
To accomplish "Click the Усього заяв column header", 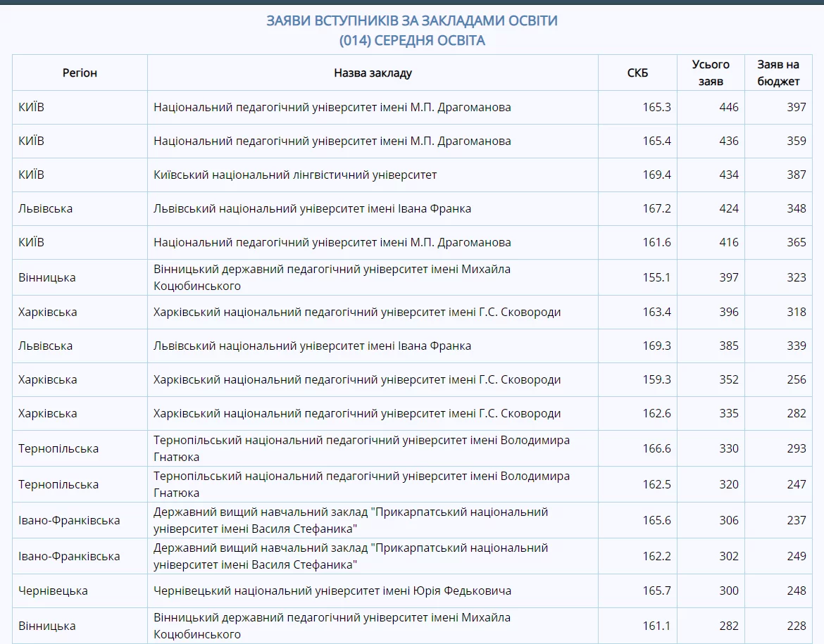I will (711, 72).
